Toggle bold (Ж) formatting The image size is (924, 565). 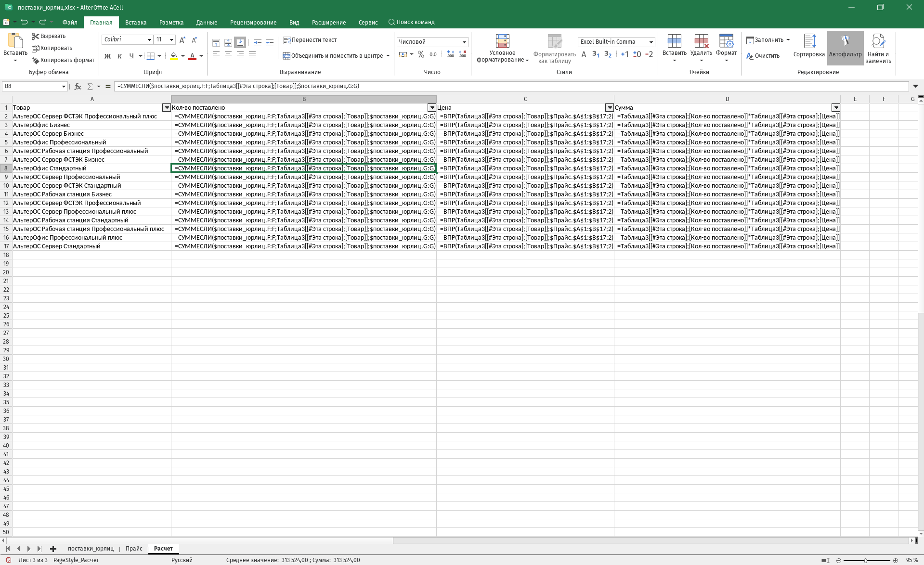(x=107, y=56)
